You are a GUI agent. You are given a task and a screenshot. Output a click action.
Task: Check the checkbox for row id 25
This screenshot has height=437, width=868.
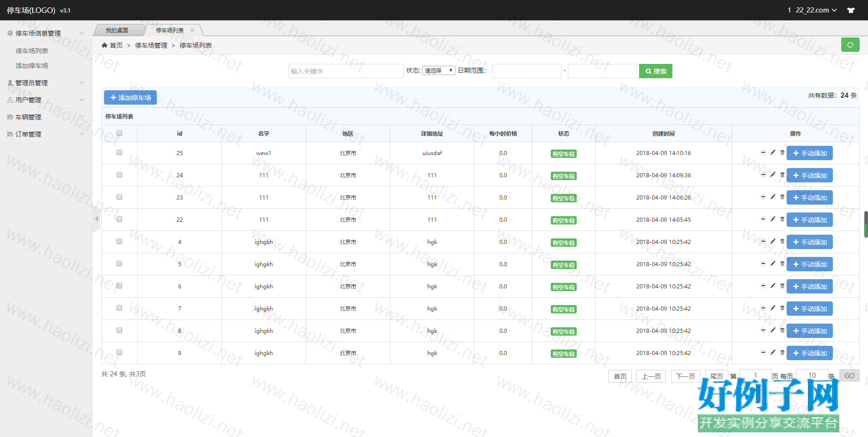click(119, 153)
